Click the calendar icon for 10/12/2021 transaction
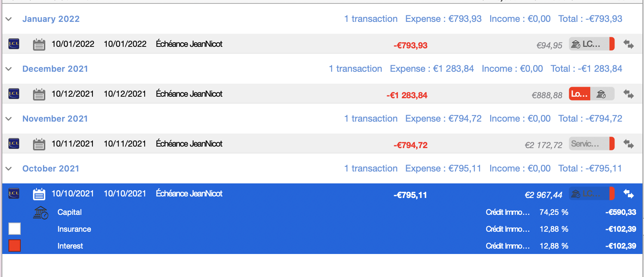The width and height of the screenshot is (644, 277). click(x=39, y=94)
